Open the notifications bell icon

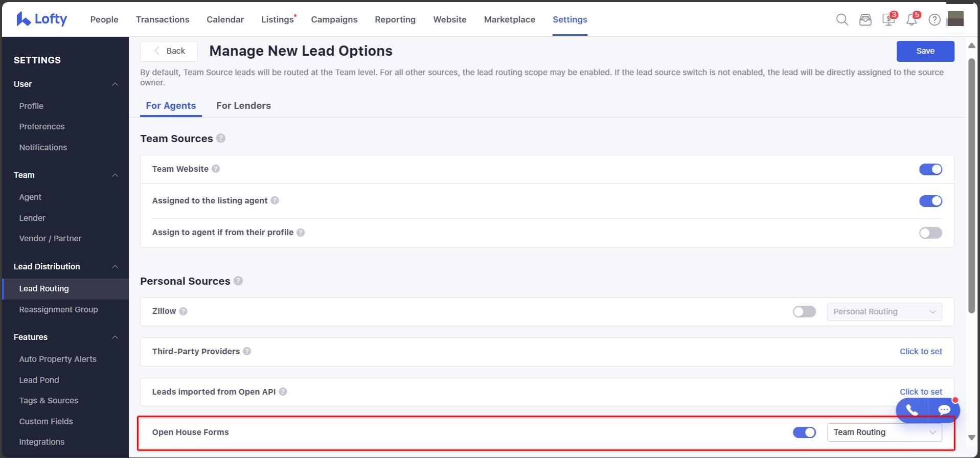point(911,20)
